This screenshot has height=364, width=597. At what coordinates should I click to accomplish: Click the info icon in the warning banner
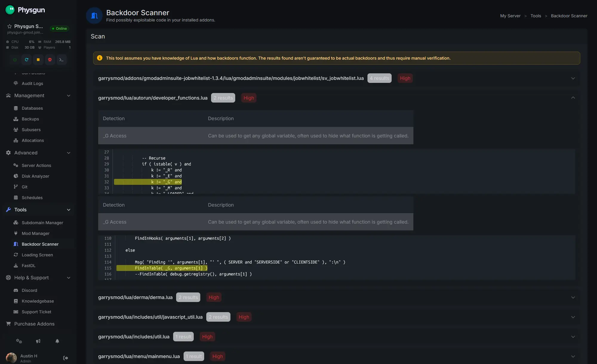pyautogui.click(x=100, y=58)
